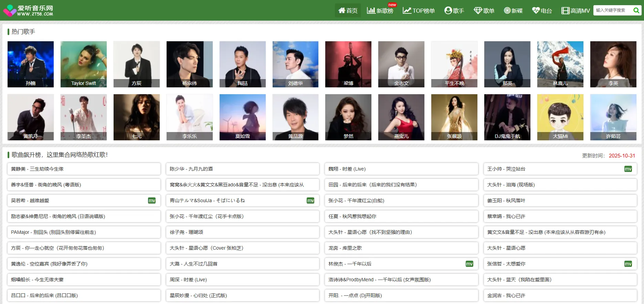This screenshot has width=644, height=304.
Task: Select 刘德华 singer photo
Action: (295, 64)
